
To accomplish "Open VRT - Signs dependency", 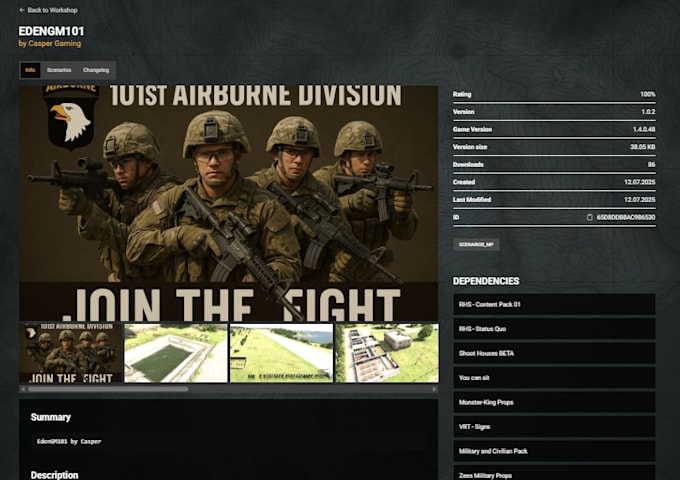I will pos(554,427).
